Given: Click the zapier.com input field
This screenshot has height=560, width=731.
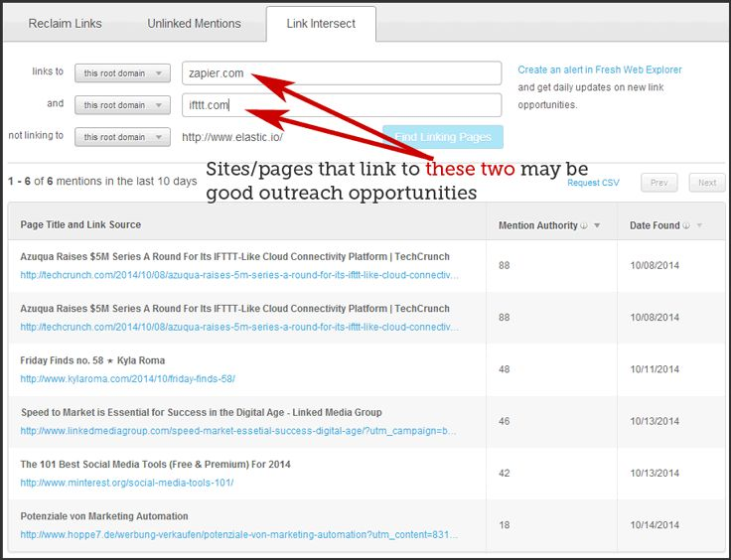Looking at the screenshot, I should tap(342, 73).
